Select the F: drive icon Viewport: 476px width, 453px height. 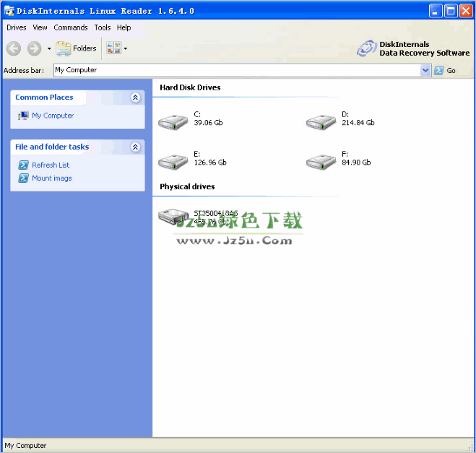321,162
